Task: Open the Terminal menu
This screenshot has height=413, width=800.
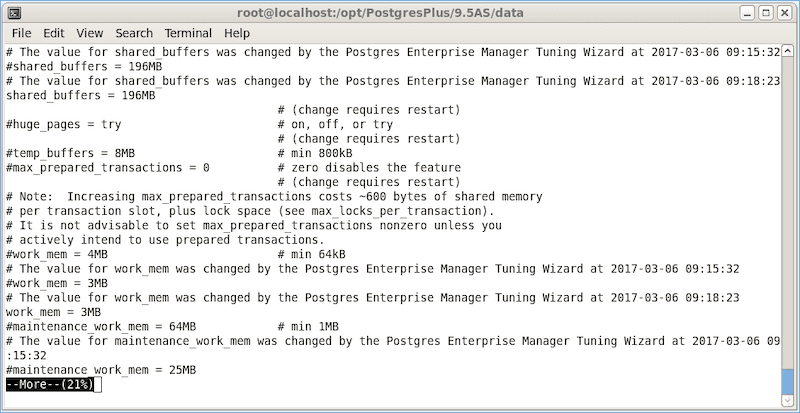Action: 188,33
